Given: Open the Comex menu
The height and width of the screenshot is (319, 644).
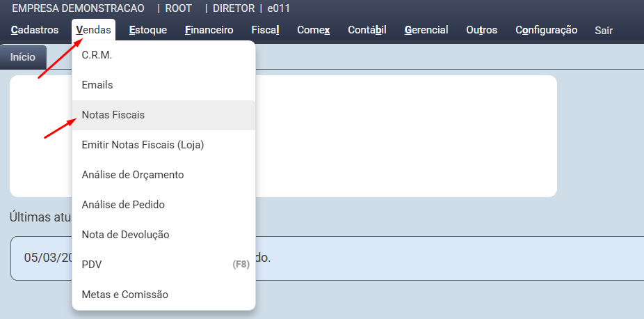Looking at the screenshot, I should click(x=313, y=30).
